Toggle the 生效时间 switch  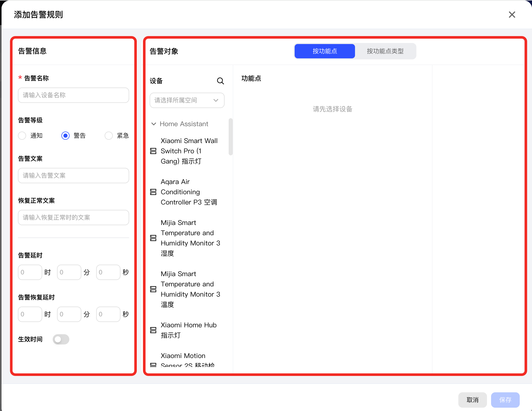coord(61,339)
